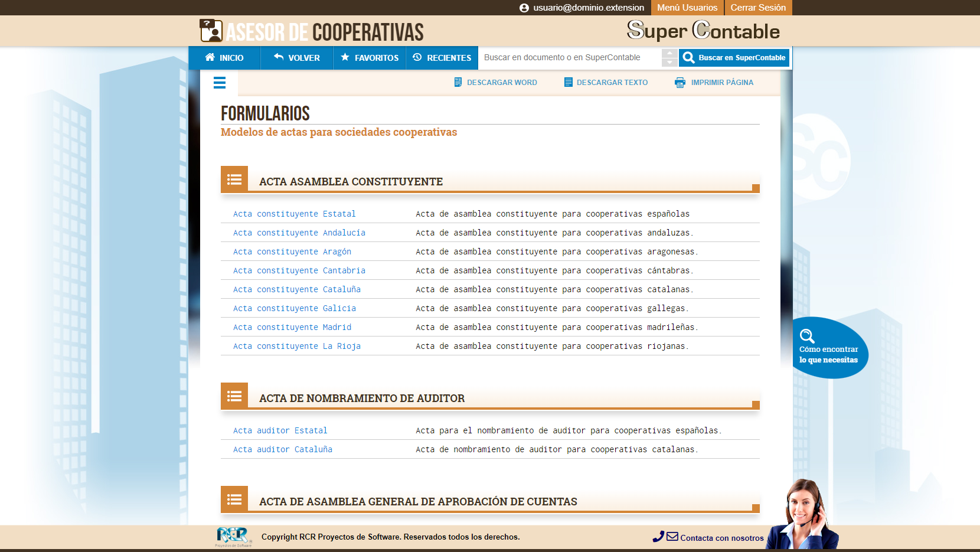Click Buscar en SuperContable button

[734, 58]
